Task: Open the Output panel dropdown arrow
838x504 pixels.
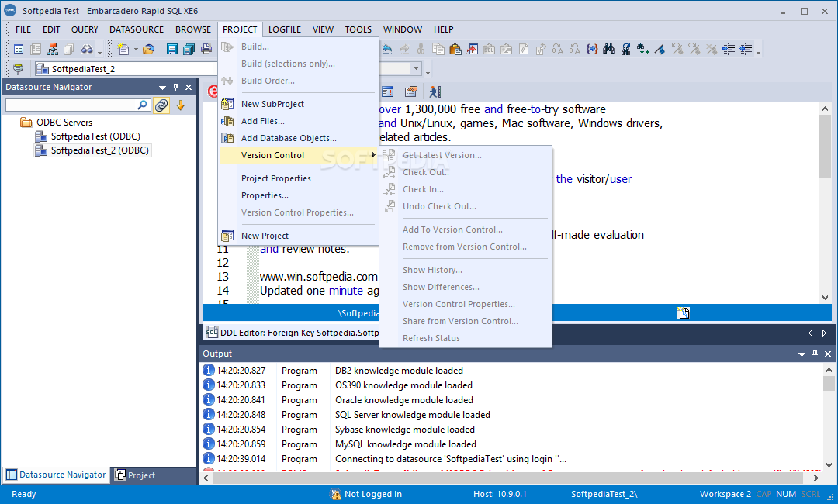Action: tap(802, 354)
